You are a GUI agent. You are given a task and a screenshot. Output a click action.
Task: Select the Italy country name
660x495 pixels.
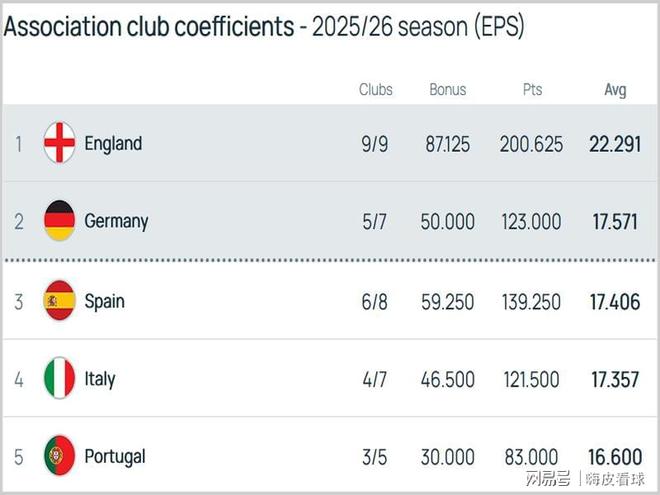coord(100,378)
